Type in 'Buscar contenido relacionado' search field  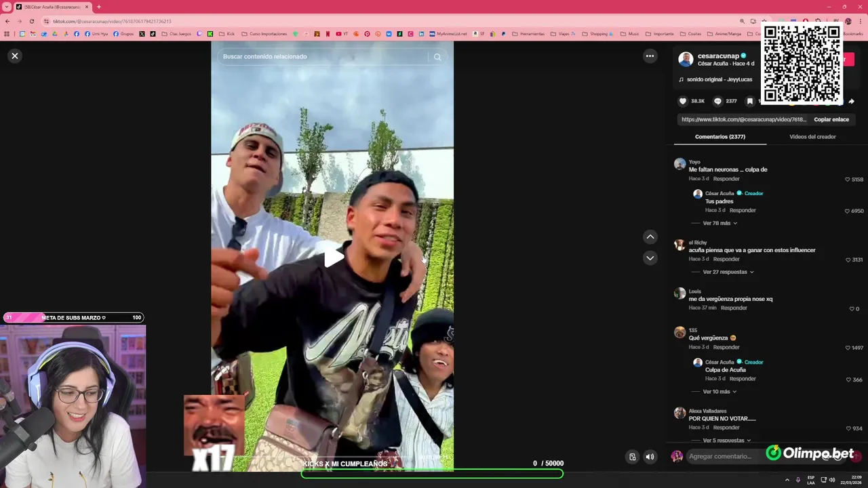click(x=324, y=57)
